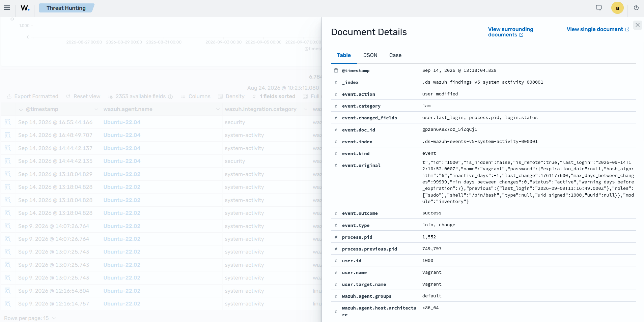Click Reset view button
This screenshot has height=322, width=644.
pos(83,96)
